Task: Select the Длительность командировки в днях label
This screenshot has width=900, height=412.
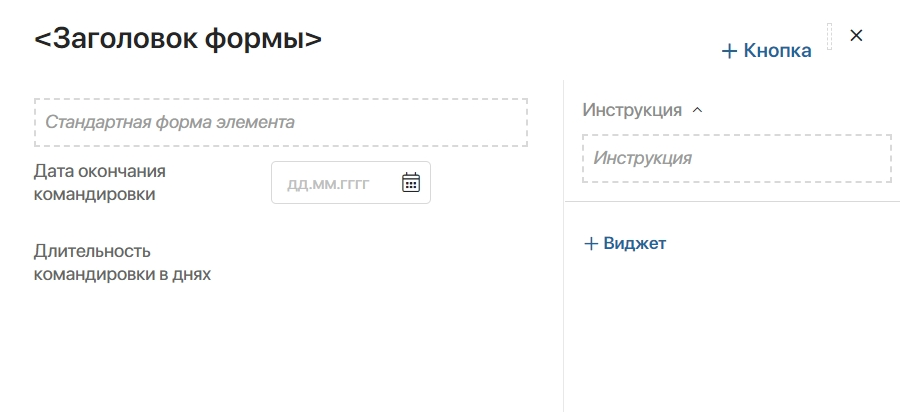Action: (x=122, y=262)
